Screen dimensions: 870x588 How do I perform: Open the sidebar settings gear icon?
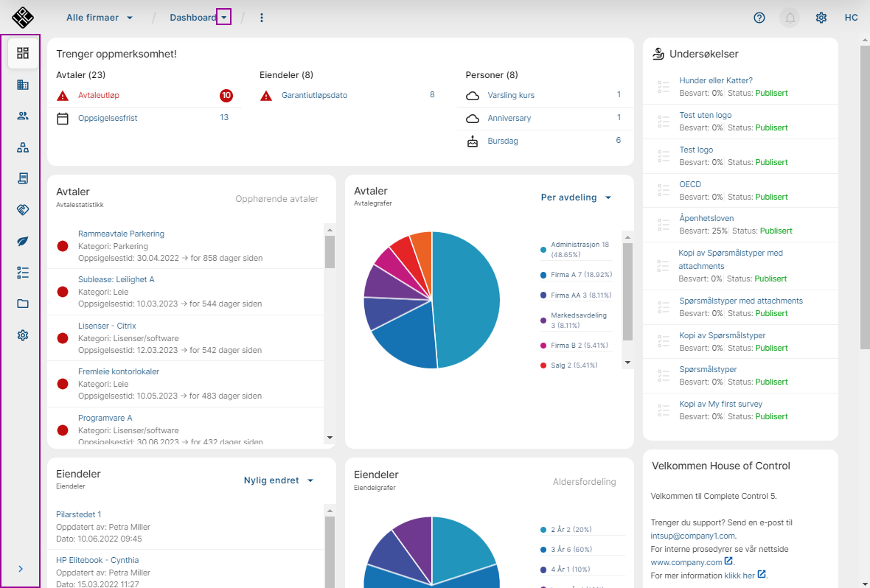click(x=23, y=335)
